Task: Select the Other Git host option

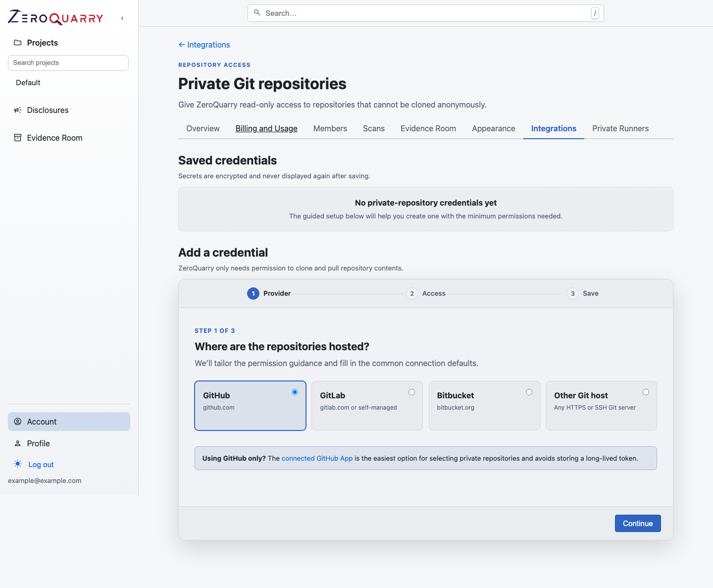Action: point(601,406)
